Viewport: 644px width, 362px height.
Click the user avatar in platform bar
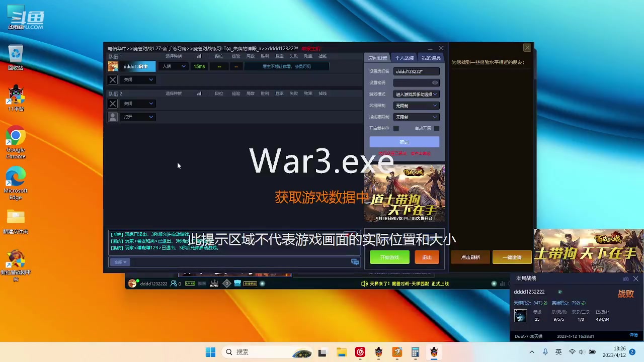[132, 284]
